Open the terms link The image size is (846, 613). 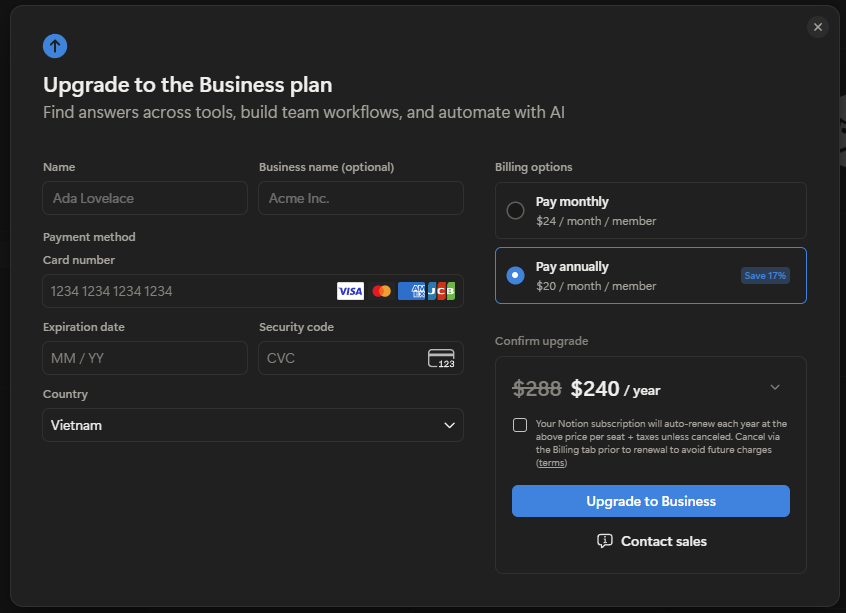pos(551,463)
